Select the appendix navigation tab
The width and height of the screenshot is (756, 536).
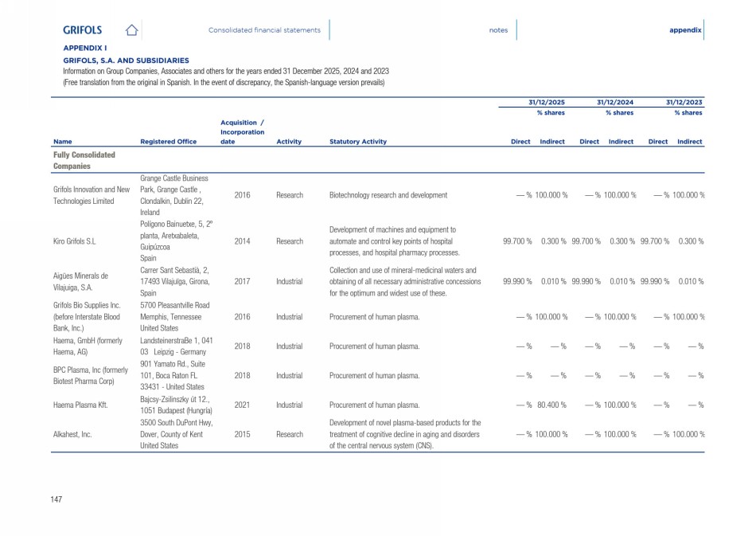(685, 30)
